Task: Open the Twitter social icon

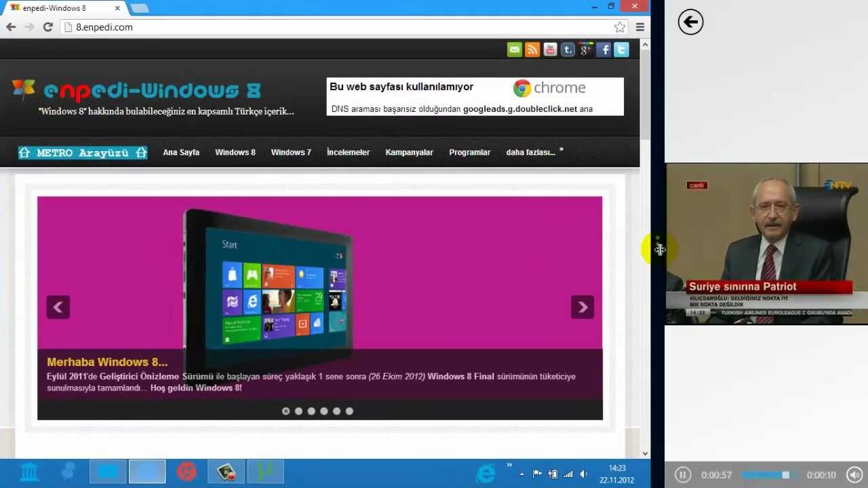Action: [621, 49]
